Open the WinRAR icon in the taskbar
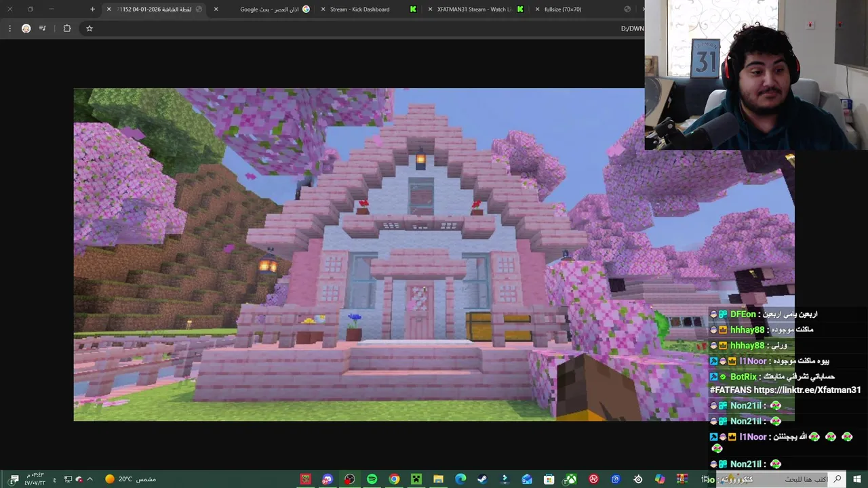The width and height of the screenshot is (868, 488). click(682, 479)
